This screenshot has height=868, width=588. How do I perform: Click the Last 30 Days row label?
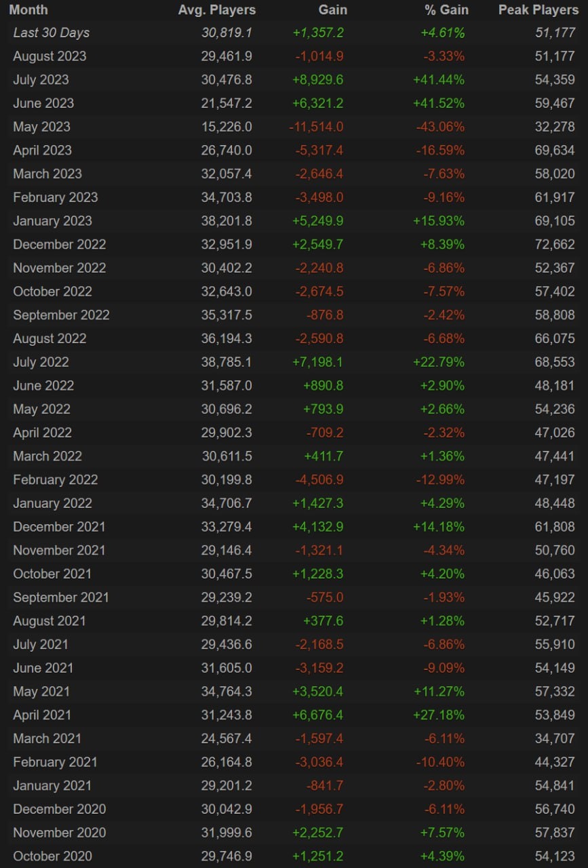click(51, 33)
